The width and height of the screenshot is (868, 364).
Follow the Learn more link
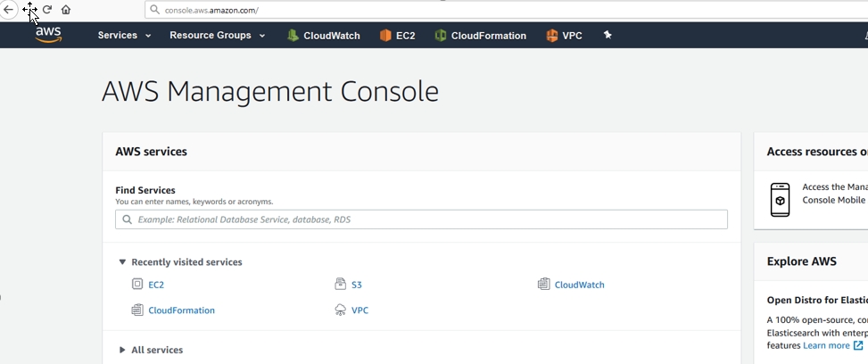click(x=826, y=345)
